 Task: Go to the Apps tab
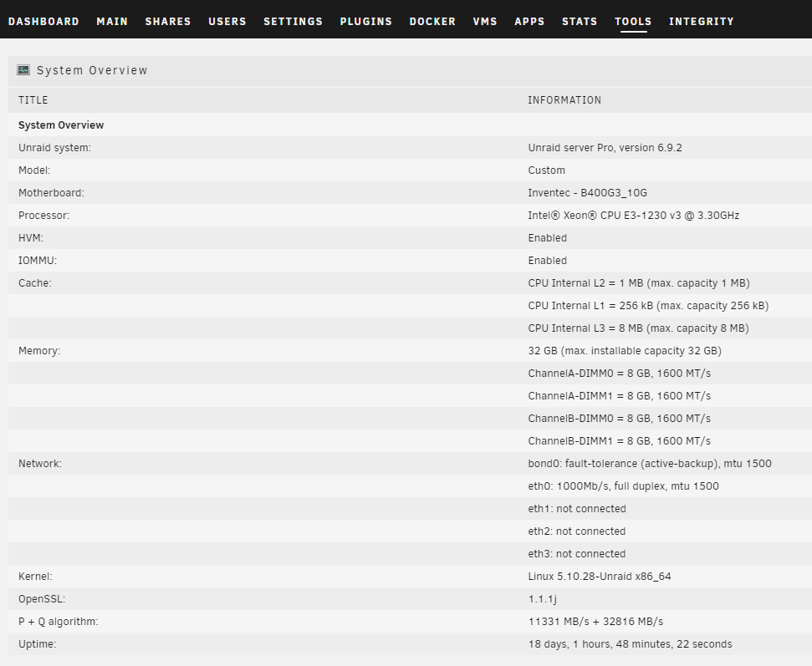(529, 22)
